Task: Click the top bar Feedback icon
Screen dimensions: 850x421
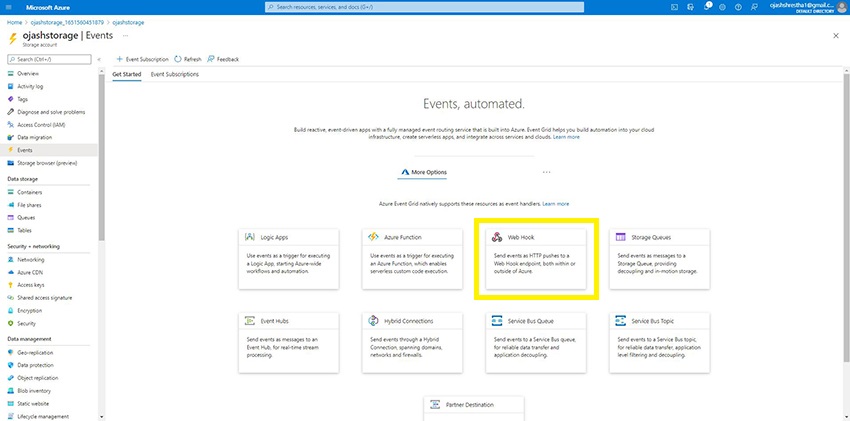Action: tap(754, 7)
